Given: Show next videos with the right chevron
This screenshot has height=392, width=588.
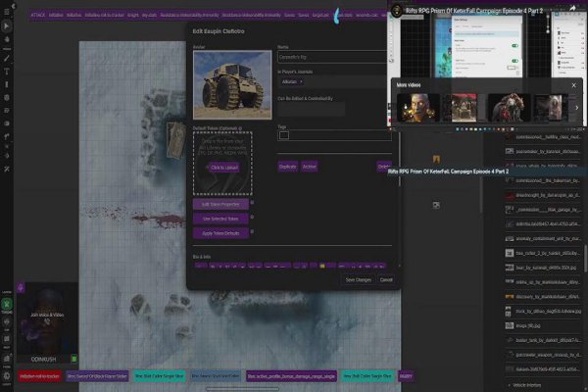Looking at the screenshot, I should [x=577, y=108].
